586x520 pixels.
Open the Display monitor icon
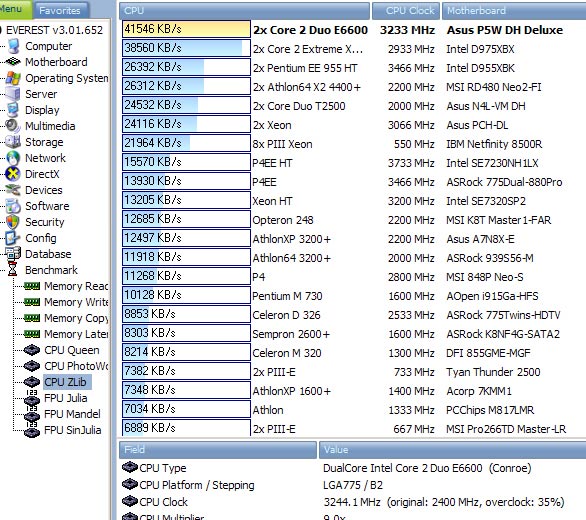pos(13,110)
